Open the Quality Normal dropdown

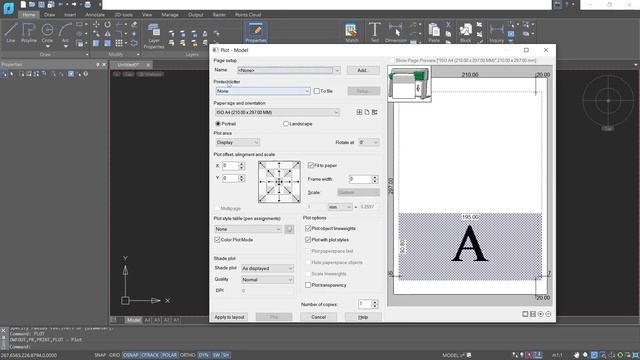coord(267,280)
